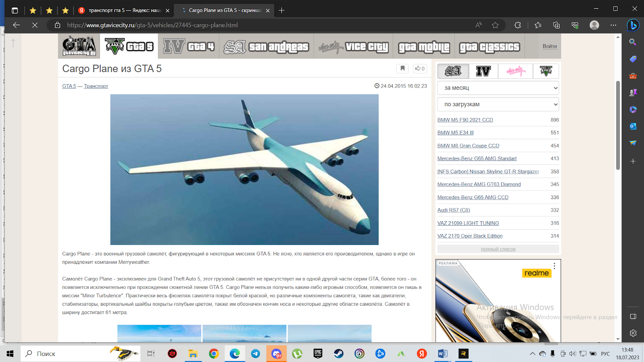Open the 'Audi RS7 (C8)' link

(454, 210)
